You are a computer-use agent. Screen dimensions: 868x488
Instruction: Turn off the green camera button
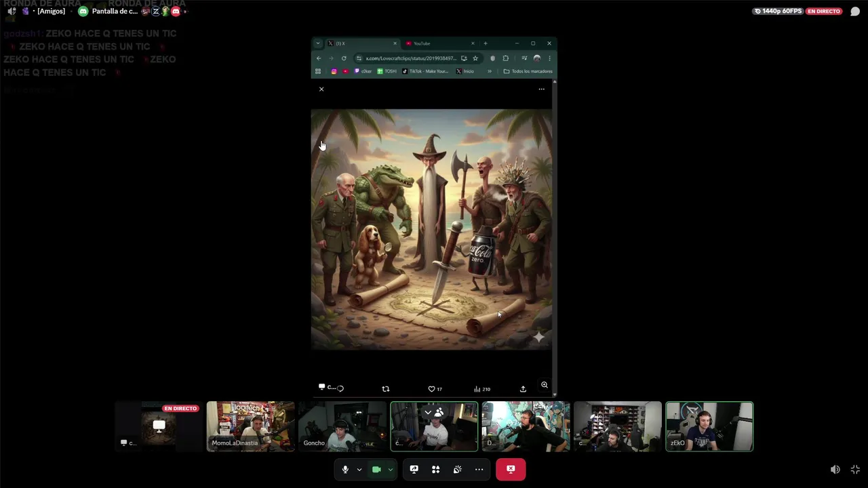click(x=376, y=469)
